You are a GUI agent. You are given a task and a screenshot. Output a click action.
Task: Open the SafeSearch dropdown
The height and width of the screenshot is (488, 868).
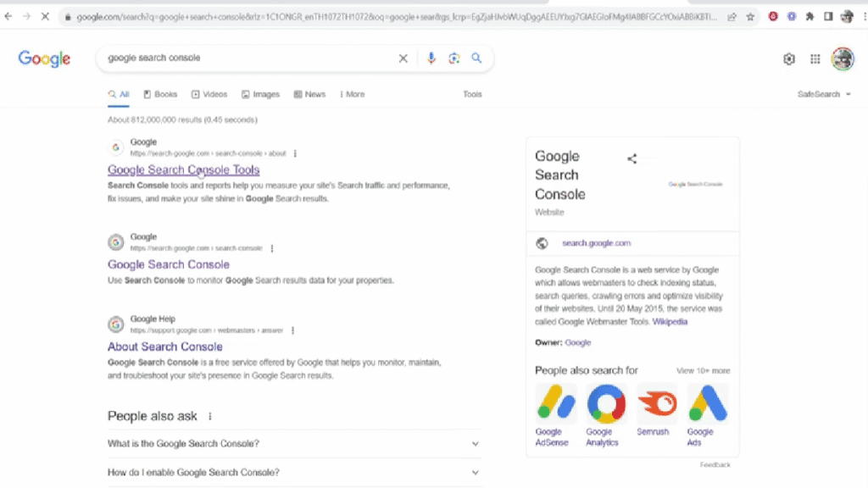pos(823,94)
